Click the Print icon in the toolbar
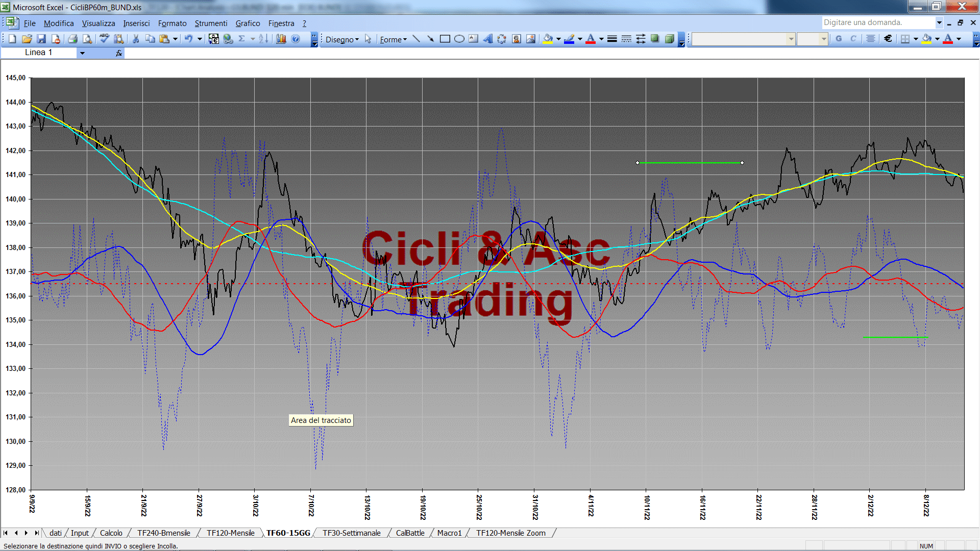 (x=73, y=39)
